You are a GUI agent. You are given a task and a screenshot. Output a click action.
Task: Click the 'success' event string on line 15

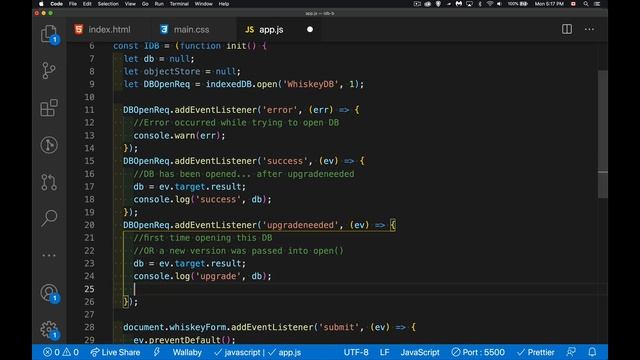pyautogui.click(x=285, y=161)
